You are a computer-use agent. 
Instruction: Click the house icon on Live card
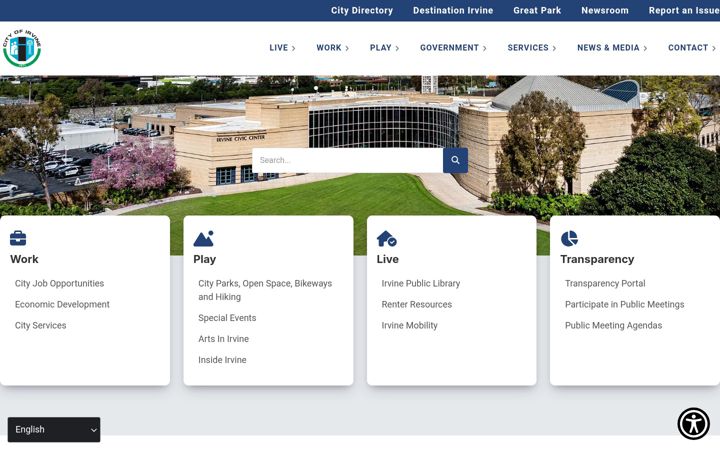coord(387,239)
